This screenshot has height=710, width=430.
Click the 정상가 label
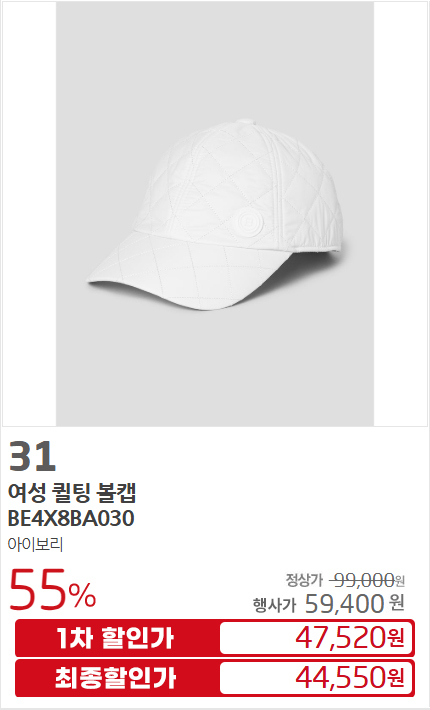tap(304, 580)
